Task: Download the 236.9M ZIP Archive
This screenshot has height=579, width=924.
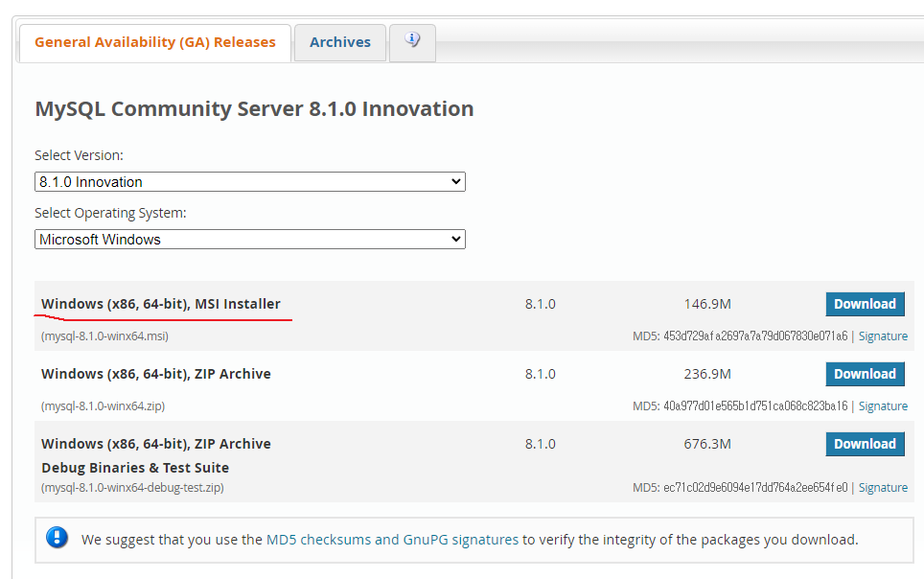Action: coord(865,375)
